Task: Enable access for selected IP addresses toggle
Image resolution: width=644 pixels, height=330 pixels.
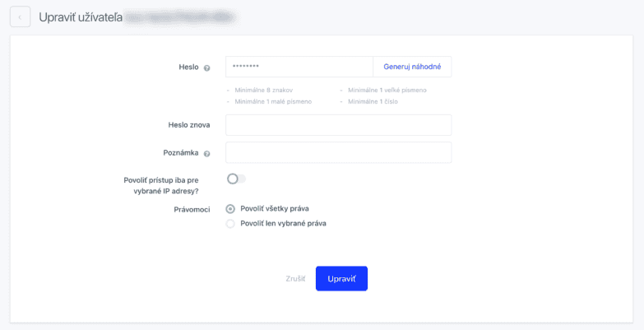Action: point(236,179)
